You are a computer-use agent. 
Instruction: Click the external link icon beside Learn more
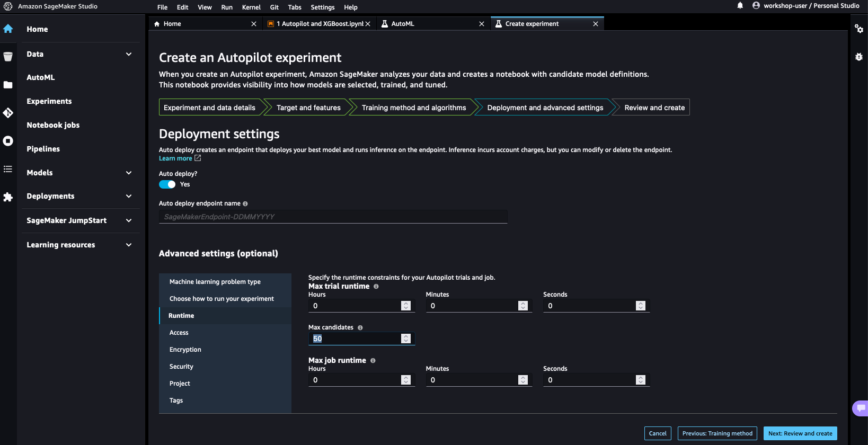[x=198, y=158]
